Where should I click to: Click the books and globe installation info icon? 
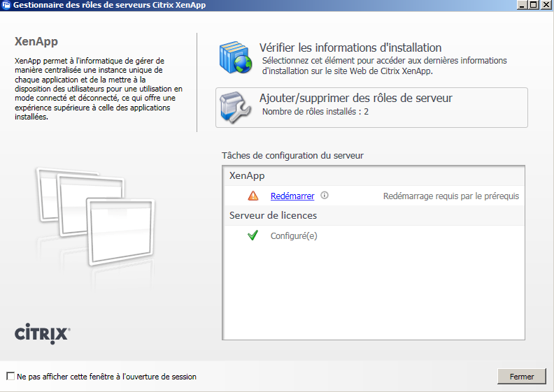coord(235,57)
